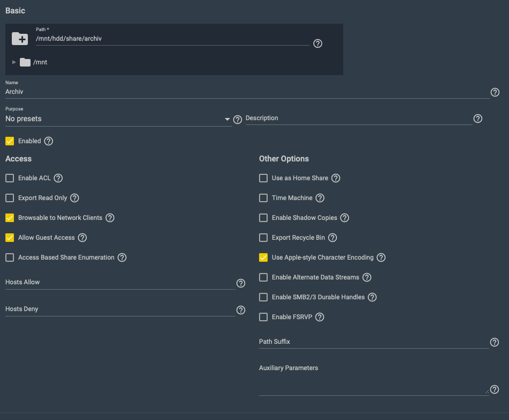This screenshot has height=420, width=509.
Task: Open help icon for Hosts Allow
Action: click(x=240, y=283)
